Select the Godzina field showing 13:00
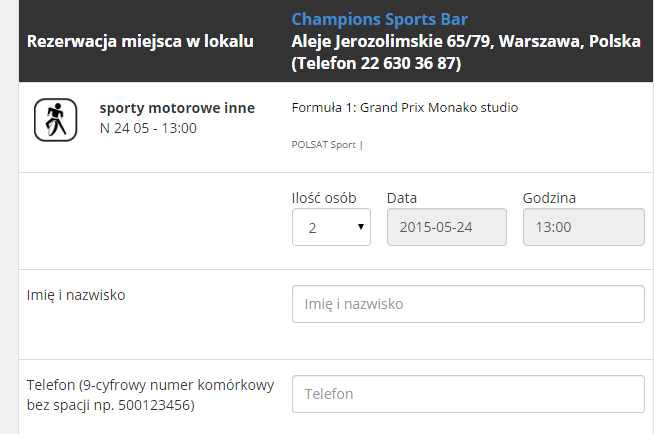This screenshot has height=434, width=654. coord(584,227)
